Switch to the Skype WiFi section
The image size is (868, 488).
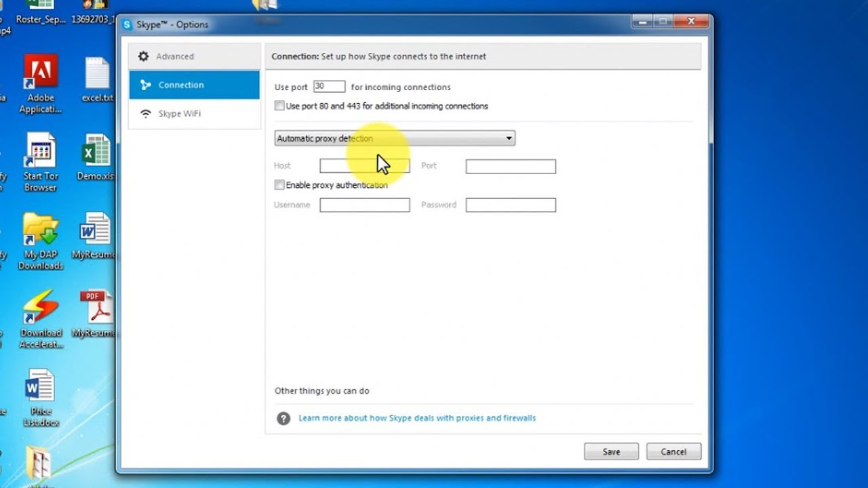pyautogui.click(x=194, y=113)
